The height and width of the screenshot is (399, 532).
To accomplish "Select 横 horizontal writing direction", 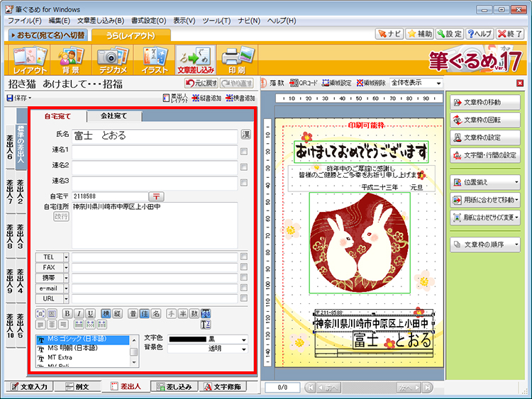I will pos(106,313).
